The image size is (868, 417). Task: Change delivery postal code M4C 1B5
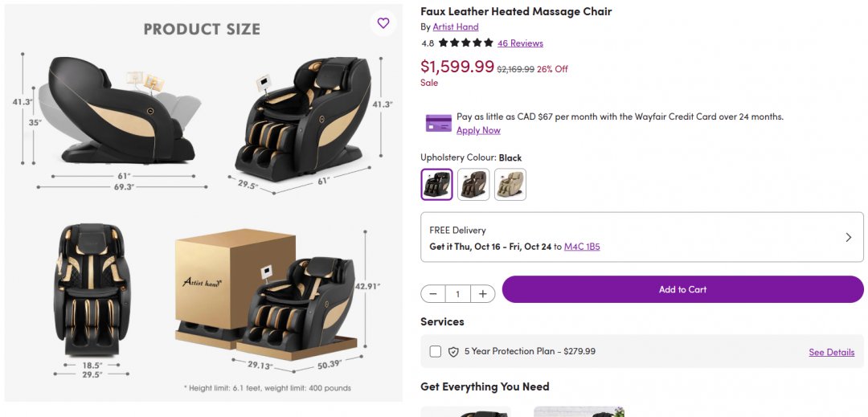point(582,247)
